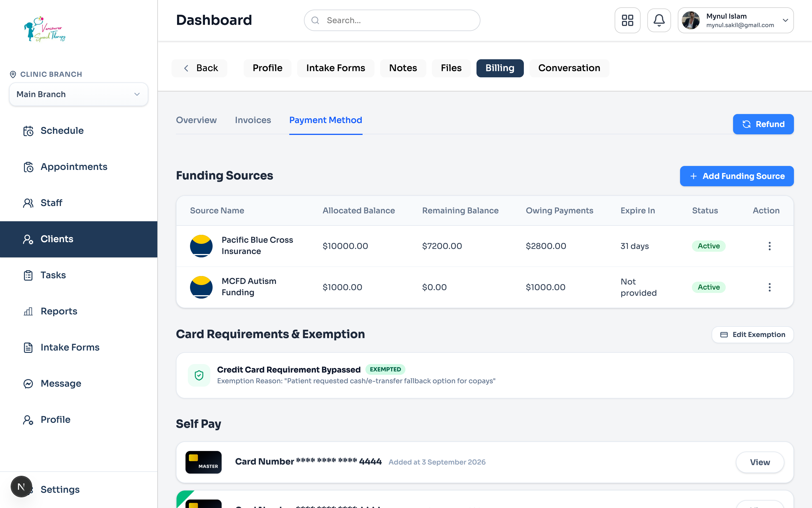The image size is (812, 508).
Task: Select Clients in the sidebar
Action: pyautogui.click(x=78, y=239)
